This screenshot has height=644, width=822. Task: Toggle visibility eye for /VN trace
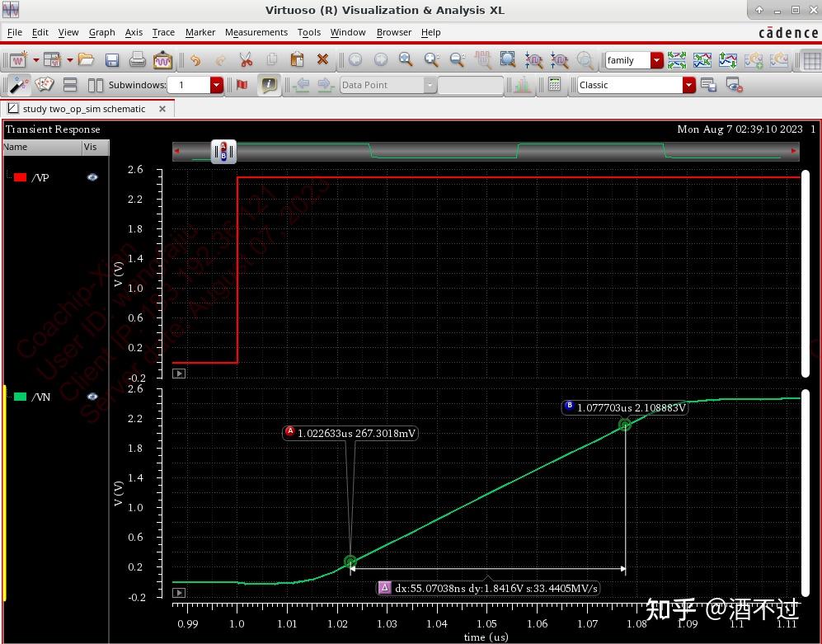coord(92,397)
